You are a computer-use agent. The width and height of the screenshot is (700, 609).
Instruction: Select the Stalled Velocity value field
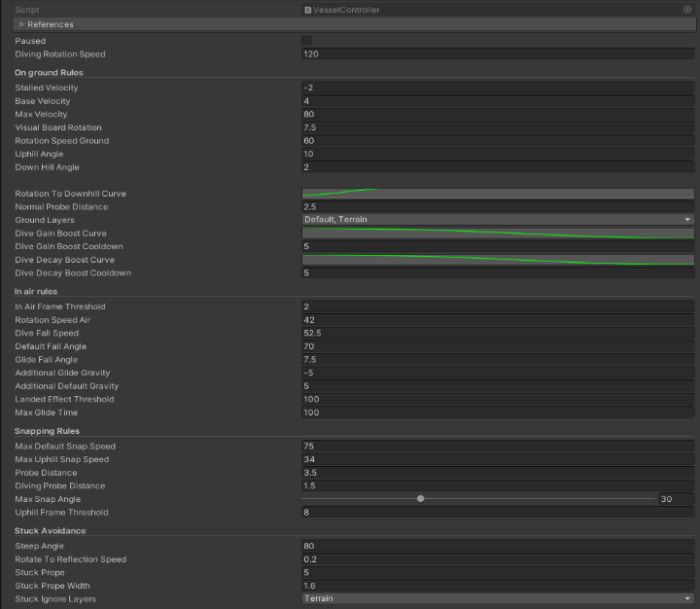(x=497, y=88)
